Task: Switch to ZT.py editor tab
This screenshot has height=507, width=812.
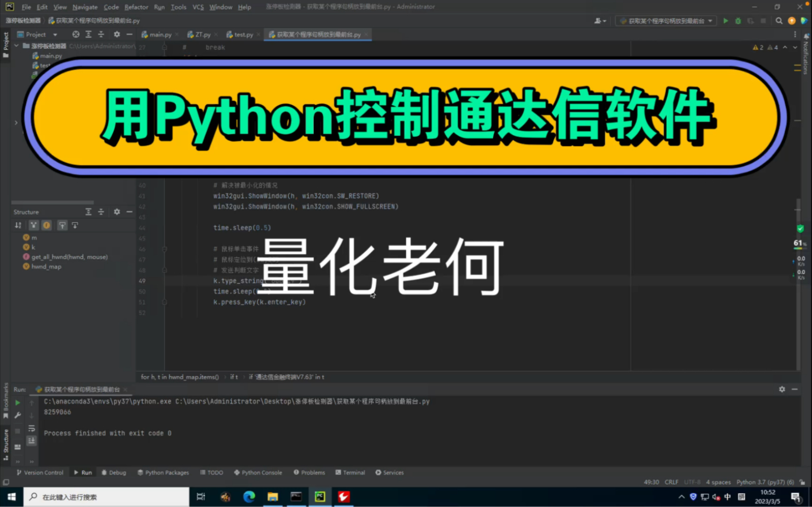Action: click(202, 35)
